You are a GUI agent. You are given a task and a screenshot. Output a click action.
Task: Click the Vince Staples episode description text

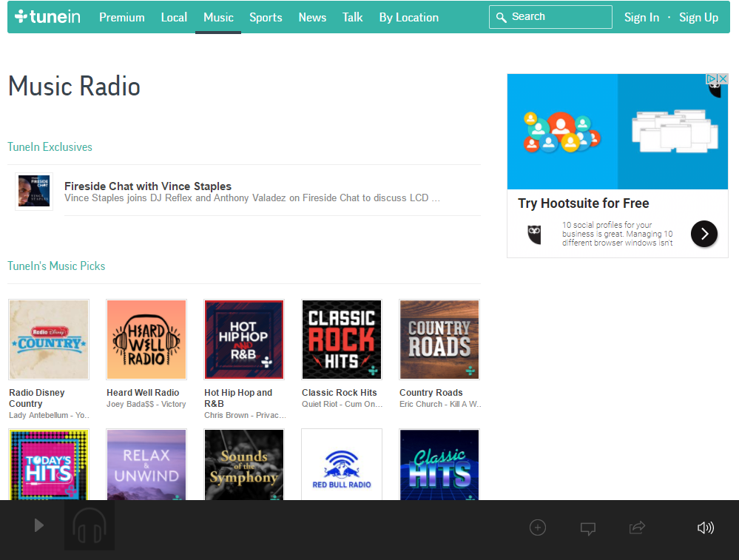point(252,198)
